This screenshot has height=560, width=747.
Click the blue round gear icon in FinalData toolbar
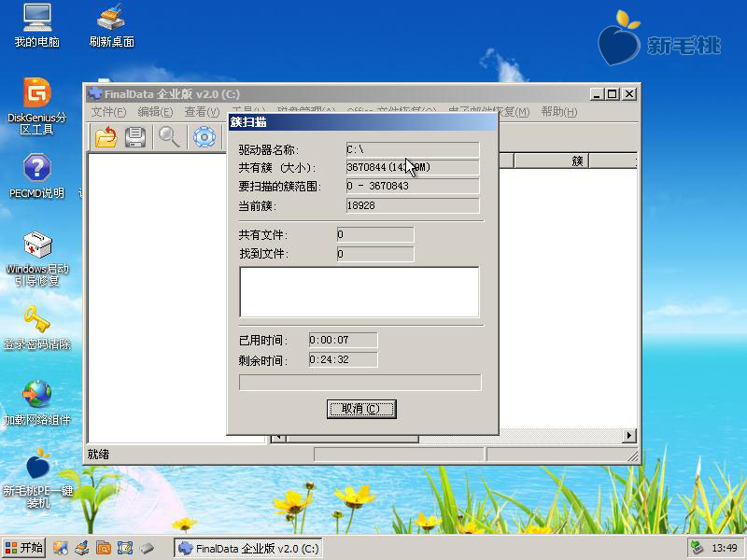[x=204, y=137]
